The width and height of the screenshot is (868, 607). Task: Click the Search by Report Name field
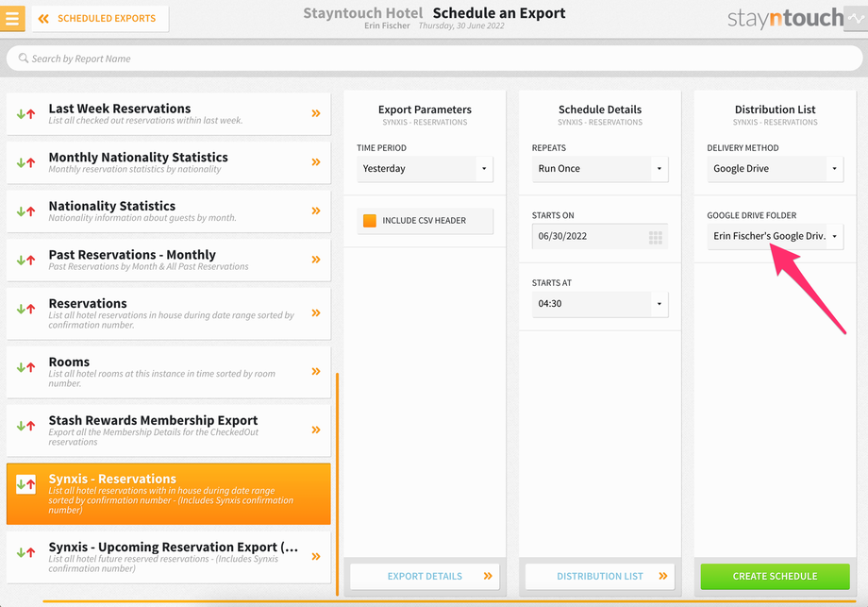(x=435, y=59)
